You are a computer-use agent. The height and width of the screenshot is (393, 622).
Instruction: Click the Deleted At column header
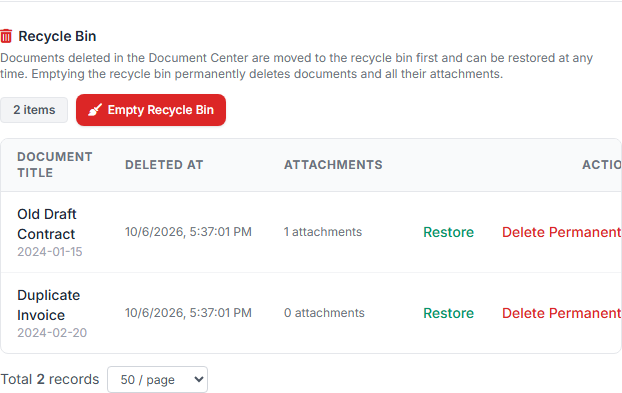tap(164, 165)
